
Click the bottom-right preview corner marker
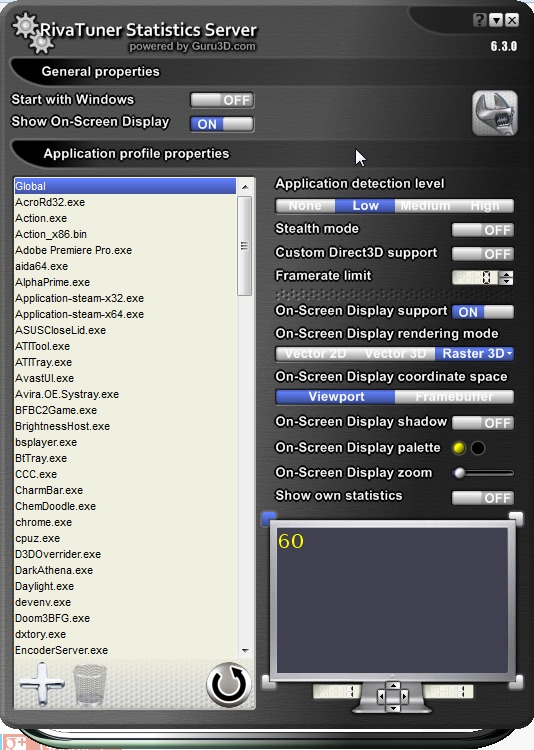tap(516, 682)
